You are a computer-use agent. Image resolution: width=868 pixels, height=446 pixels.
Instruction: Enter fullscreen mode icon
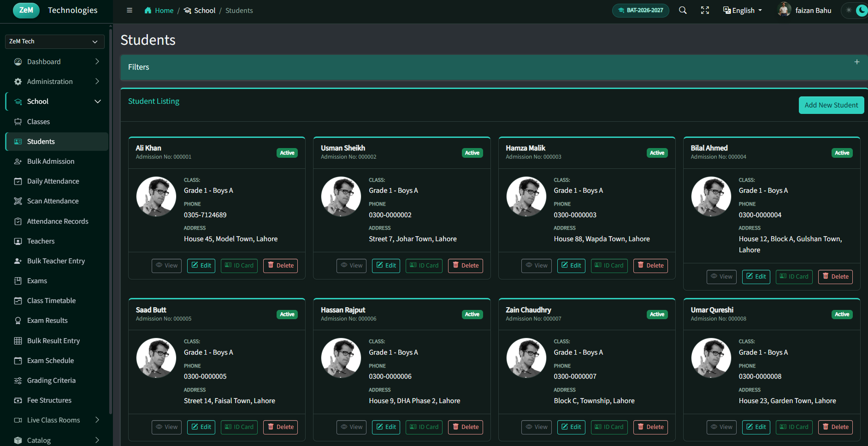[x=705, y=10]
